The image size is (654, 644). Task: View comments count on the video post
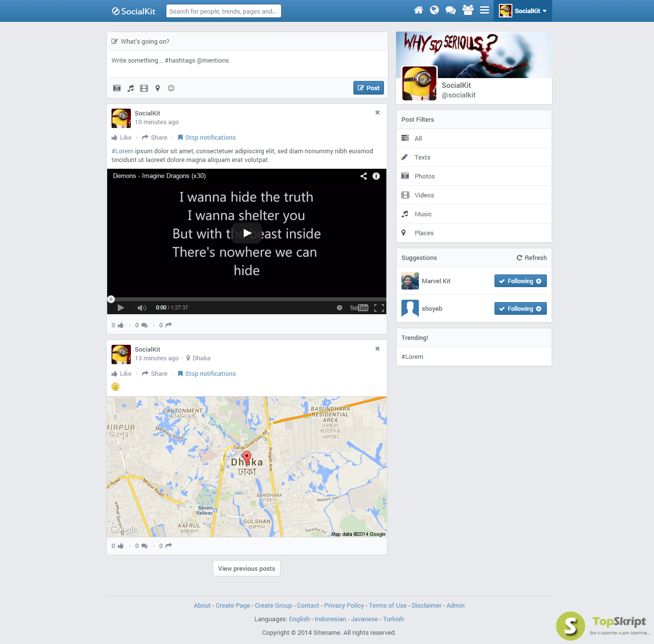(142, 325)
